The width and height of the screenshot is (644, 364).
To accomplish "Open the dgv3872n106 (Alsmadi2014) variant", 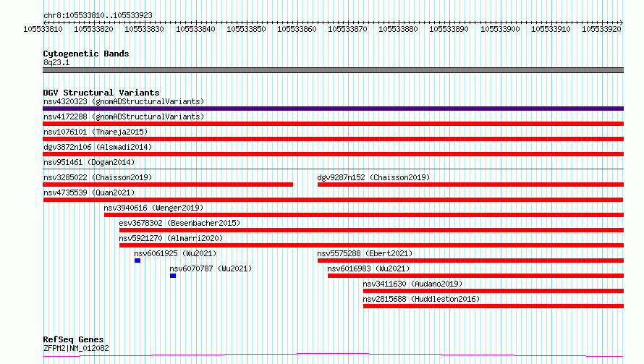I will (x=98, y=147).
